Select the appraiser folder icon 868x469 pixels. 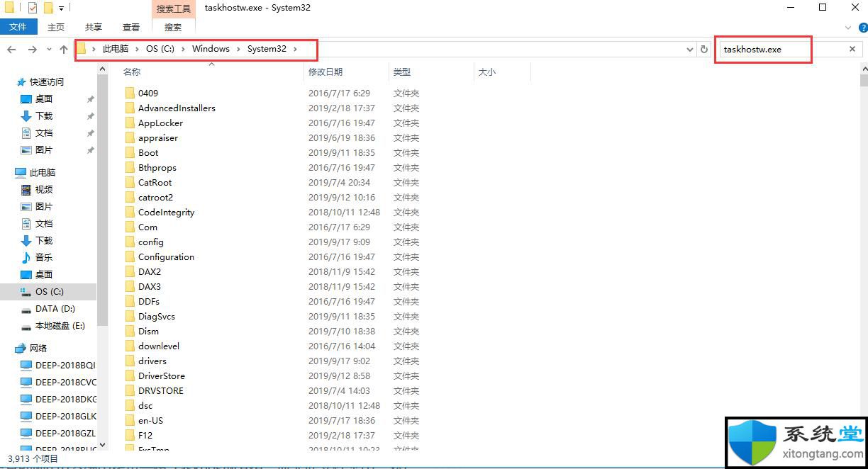pyautogui.click(x=130, y=138)
